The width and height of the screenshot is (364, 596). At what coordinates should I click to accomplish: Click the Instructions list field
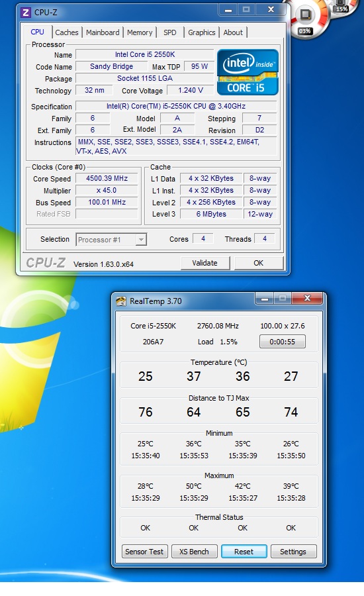(176, 146)
